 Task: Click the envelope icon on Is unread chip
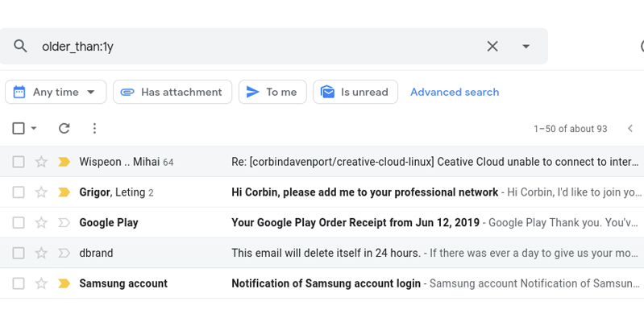327,92
